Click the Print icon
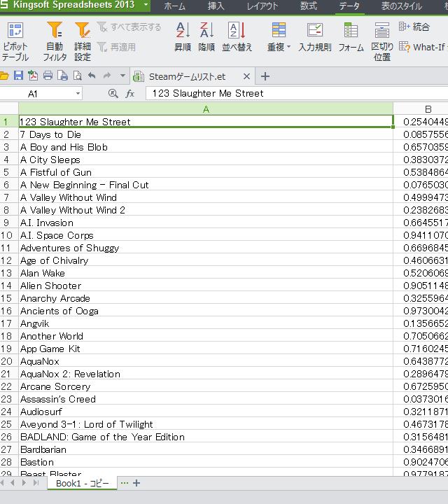The image size is (448, 504). pyautogui.click(x=48, y=76)
